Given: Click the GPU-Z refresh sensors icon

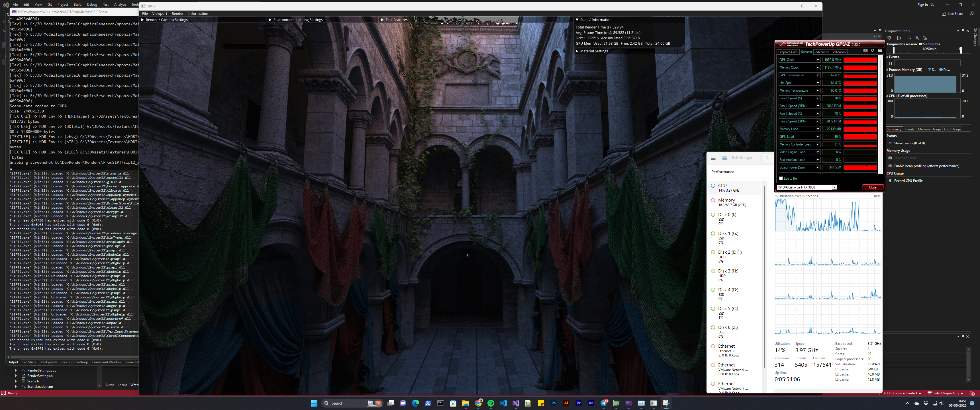Looking at the screenshot, I should (873, 51).
